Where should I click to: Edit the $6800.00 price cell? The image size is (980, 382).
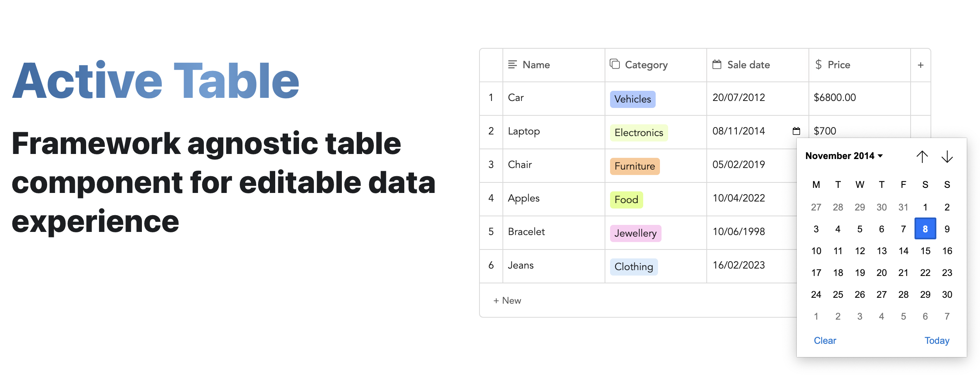[860, 98]
